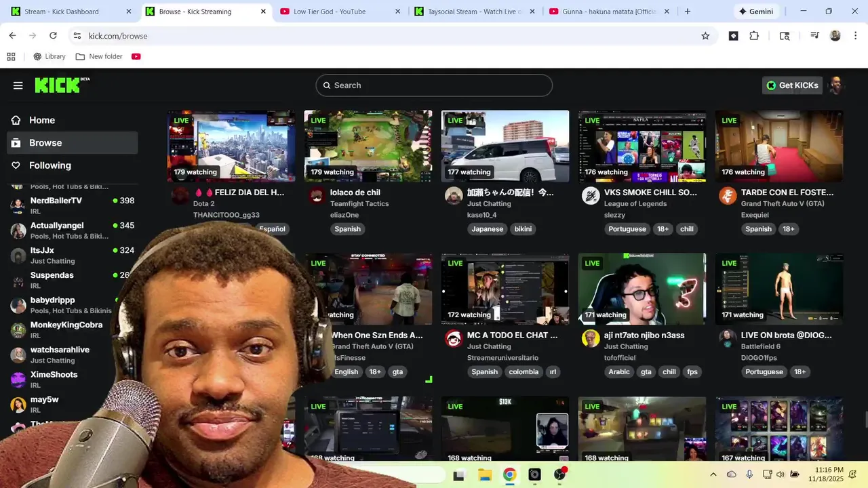Click the Kick Search field
Screen dimensions: 868x488
coord(434,85)
